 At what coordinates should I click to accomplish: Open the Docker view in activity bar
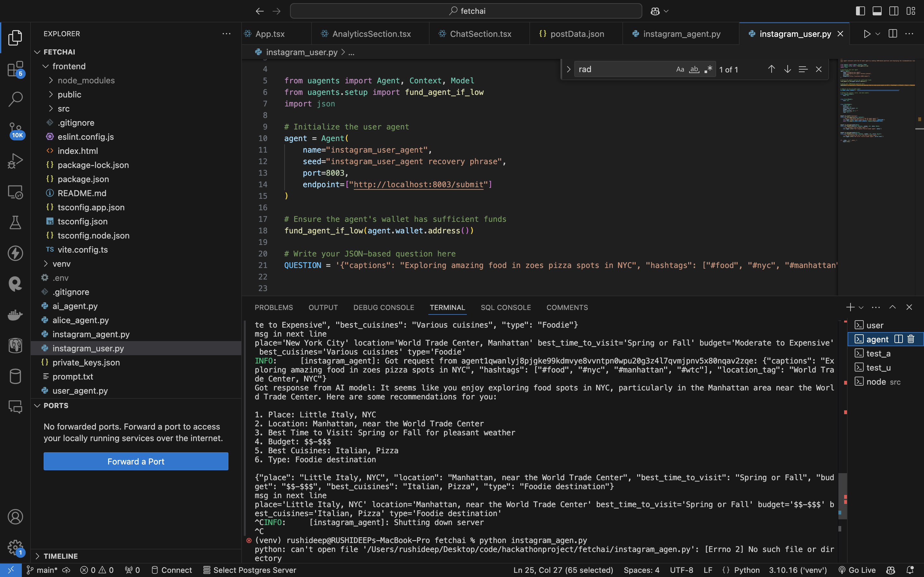coord(15,315)
